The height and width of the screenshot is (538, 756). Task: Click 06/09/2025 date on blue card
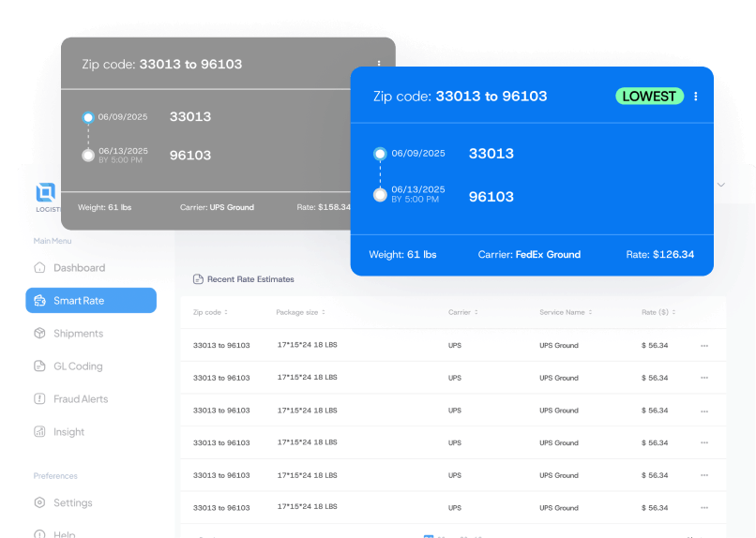click(x=418, y=153)
